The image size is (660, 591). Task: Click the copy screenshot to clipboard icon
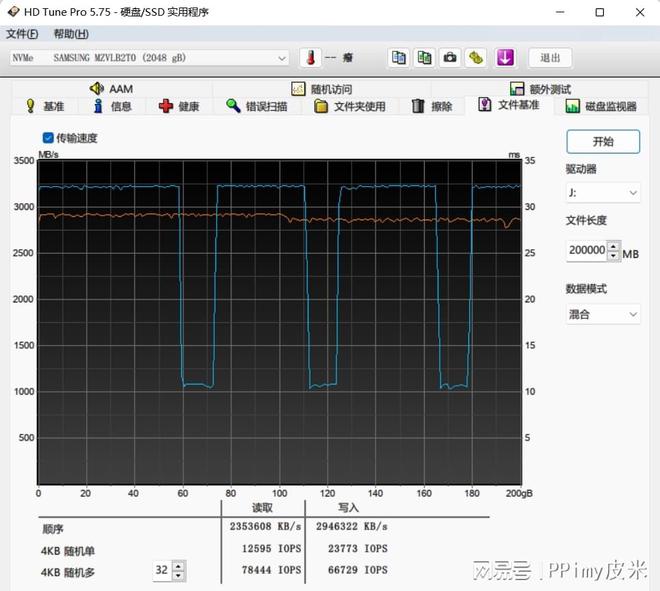(424, 58)
